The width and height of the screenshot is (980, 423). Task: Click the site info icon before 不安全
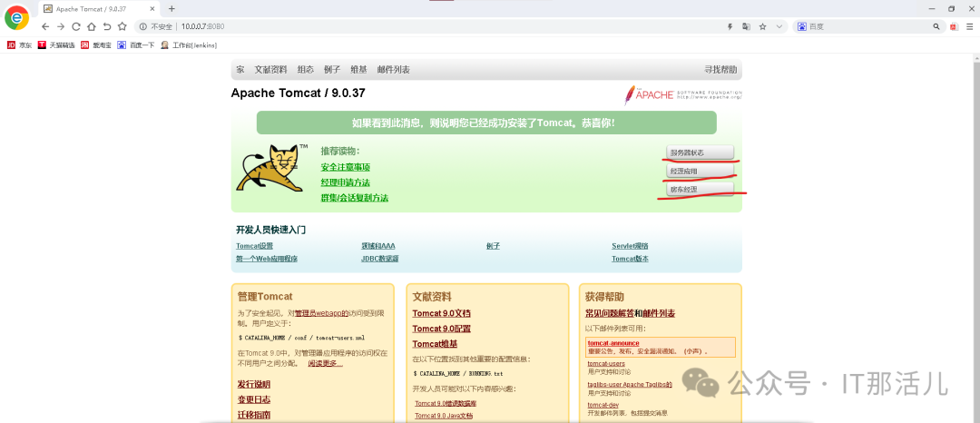pos(142,27)
